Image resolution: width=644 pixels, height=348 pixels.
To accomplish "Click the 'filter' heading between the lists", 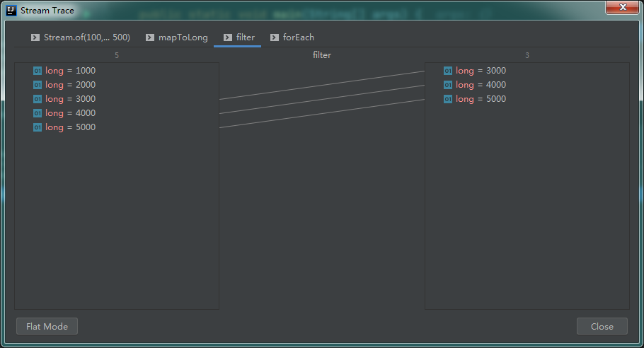I will (x=322, y=55).
